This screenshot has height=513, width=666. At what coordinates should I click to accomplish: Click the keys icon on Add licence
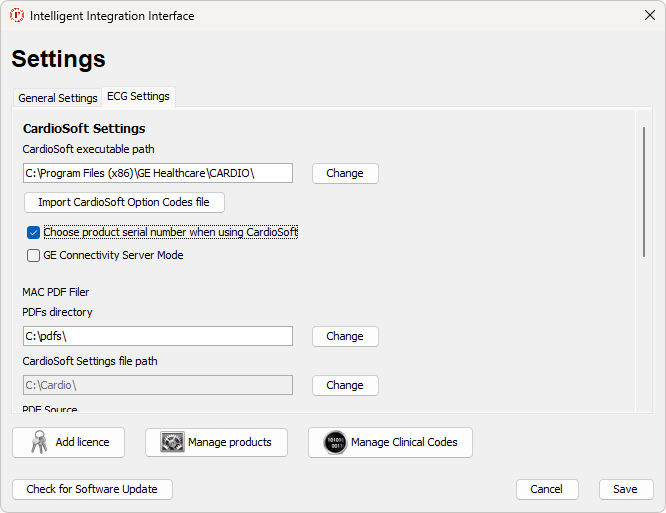pos(39,442)
